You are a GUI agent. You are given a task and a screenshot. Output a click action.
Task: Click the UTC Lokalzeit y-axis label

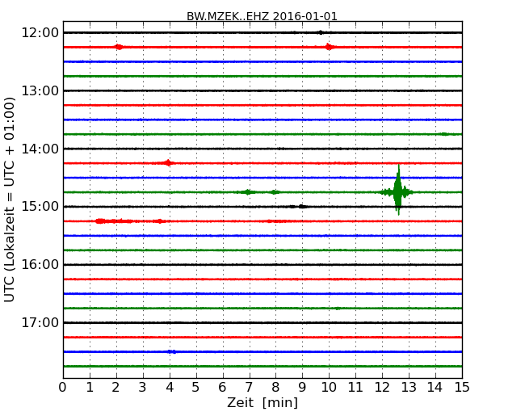(x=10, y=199)
